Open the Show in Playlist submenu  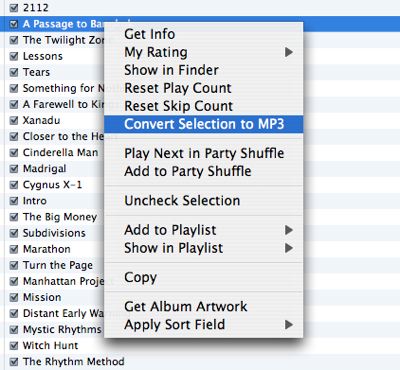(204, 248)
